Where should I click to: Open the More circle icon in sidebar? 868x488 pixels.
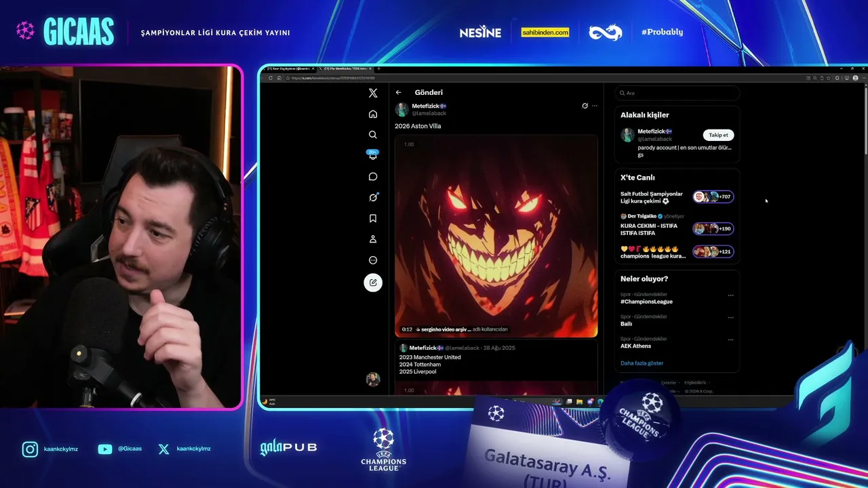coord(373,260)
